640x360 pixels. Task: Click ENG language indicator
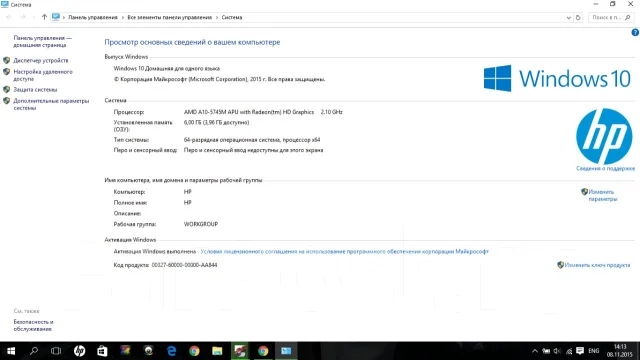pyautogui.click(x=594, y=351)
